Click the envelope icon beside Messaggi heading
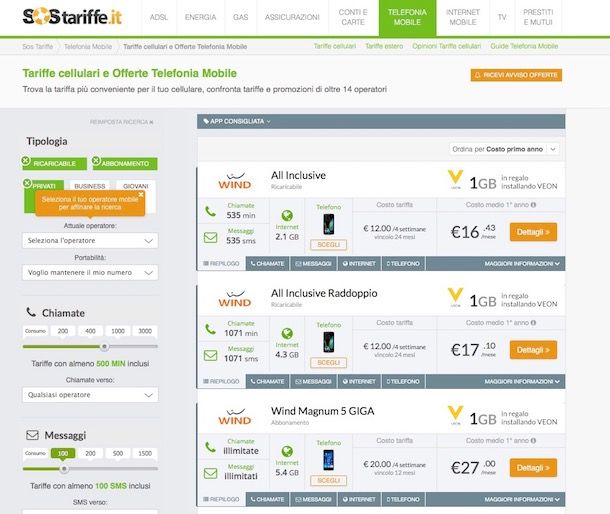Image resolution: width=610 pixels, height=514 pixels. tap(32, 435)
